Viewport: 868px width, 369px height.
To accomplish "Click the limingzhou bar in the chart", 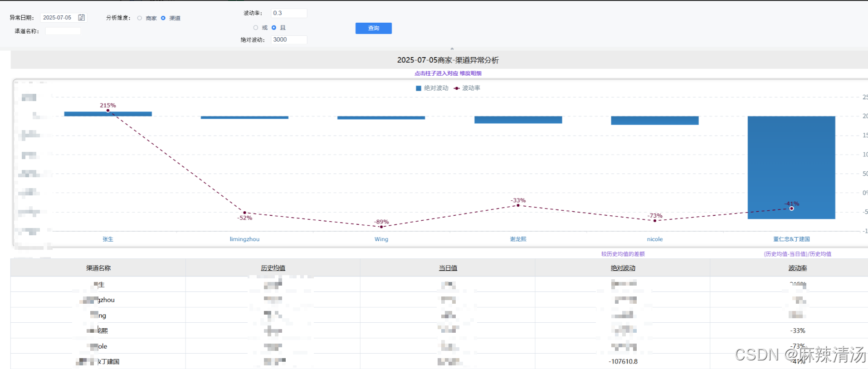I will (244, 117).
